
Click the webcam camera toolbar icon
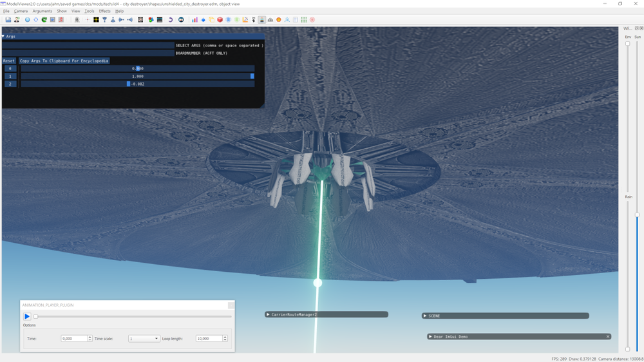point(77,20)
